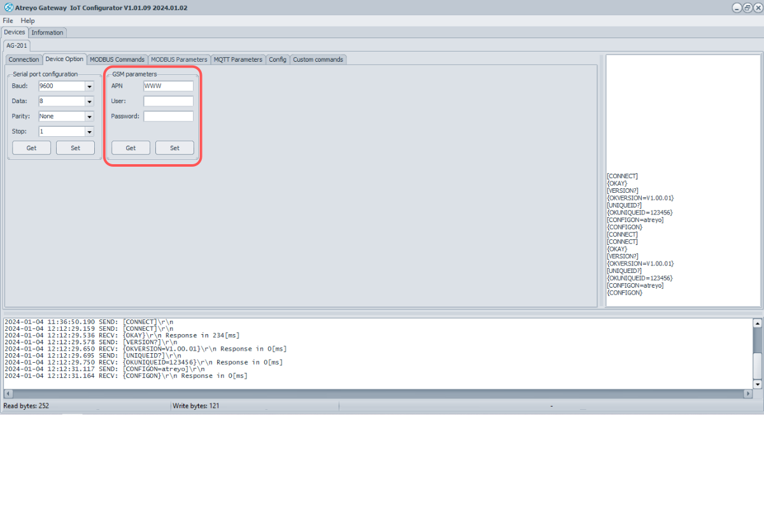Expand the Stop bits dropdown

point(89,132)
